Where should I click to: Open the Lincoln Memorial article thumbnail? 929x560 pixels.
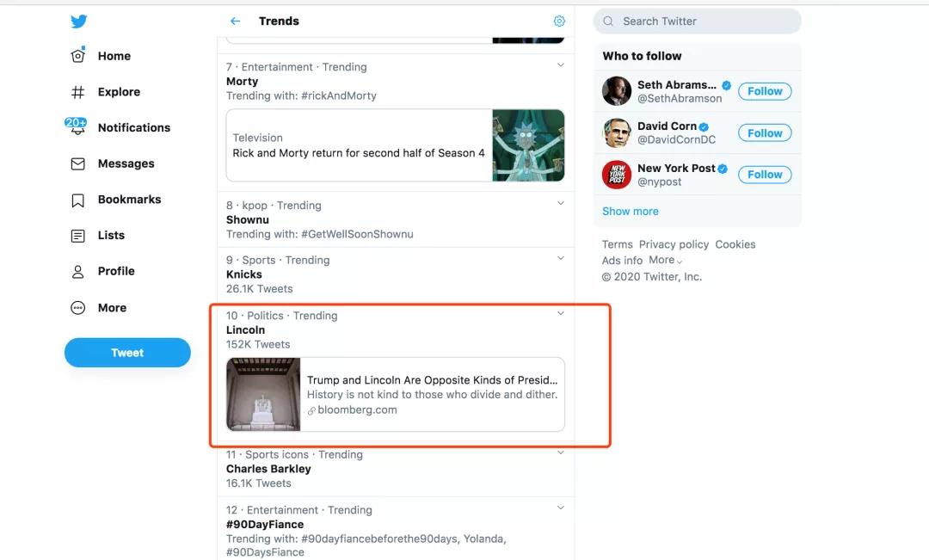coord(264,394)
